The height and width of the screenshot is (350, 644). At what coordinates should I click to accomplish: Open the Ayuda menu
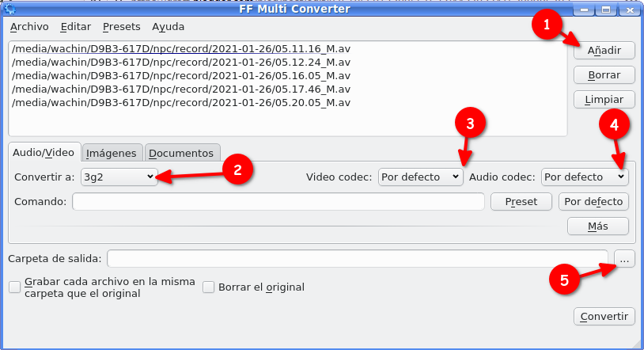[x=168, y=27]
